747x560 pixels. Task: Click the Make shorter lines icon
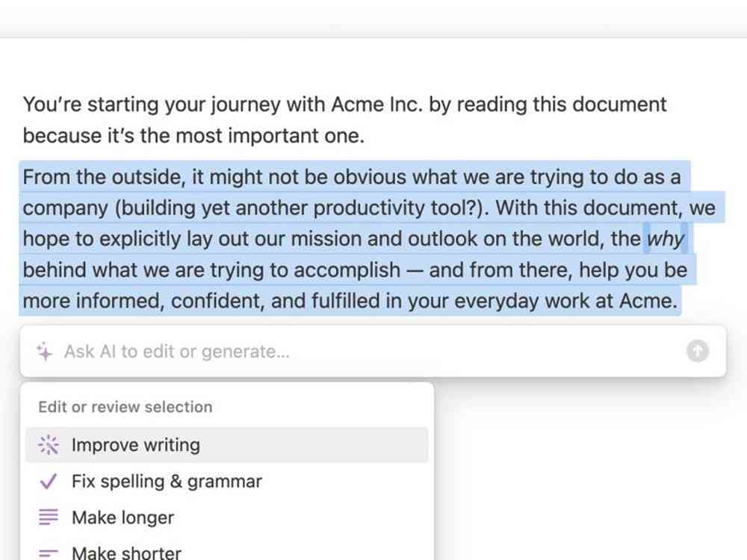point(48,553)
